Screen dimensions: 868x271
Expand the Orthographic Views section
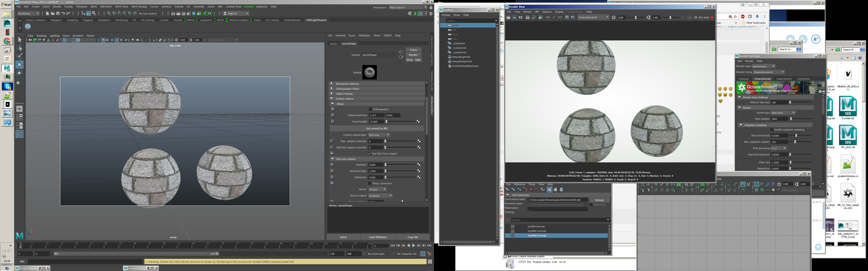pos(376,89)
